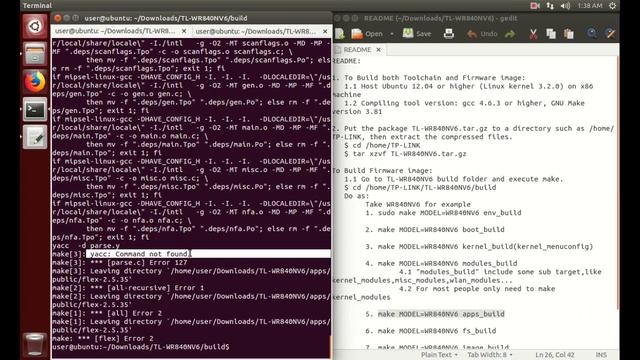The width and height of the screenshot is (640, 360).
Task: Click the Open file button in gedit
Action: (367, 34)
